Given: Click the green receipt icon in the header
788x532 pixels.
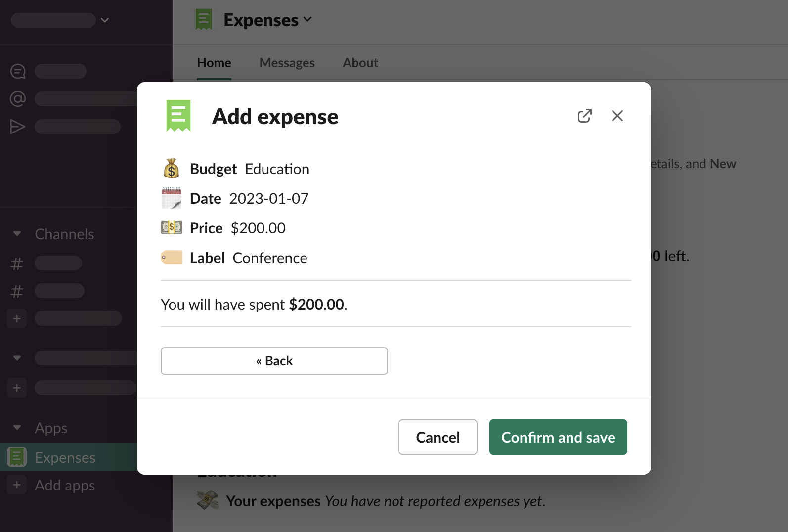Looking at the screenshot, I should click(204, 20).
